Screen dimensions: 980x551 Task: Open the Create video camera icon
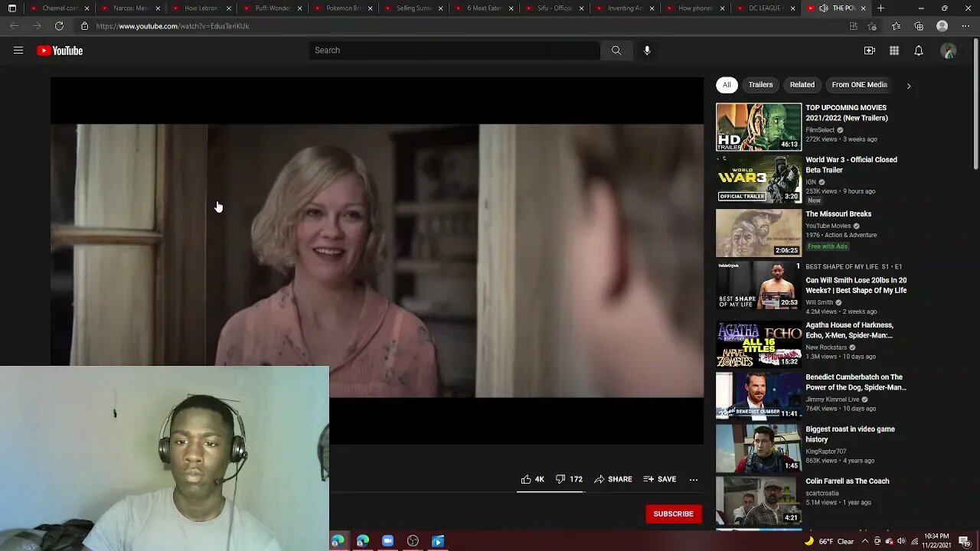[x=870, y=51]
